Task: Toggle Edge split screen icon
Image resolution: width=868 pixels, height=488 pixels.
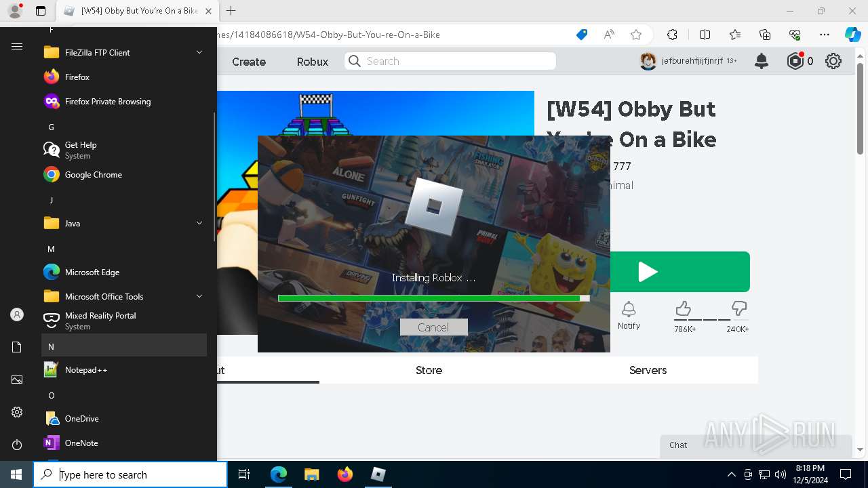Action: point(705,35)
